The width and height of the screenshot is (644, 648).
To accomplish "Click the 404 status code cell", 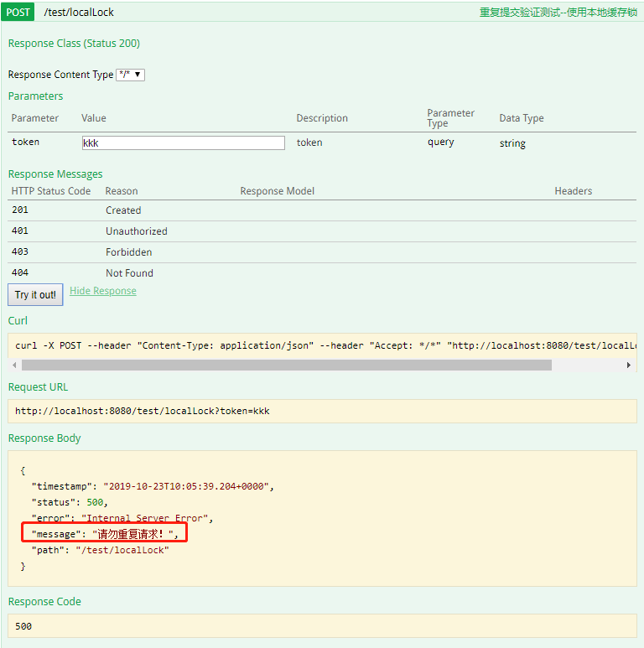I will point(20,272).
